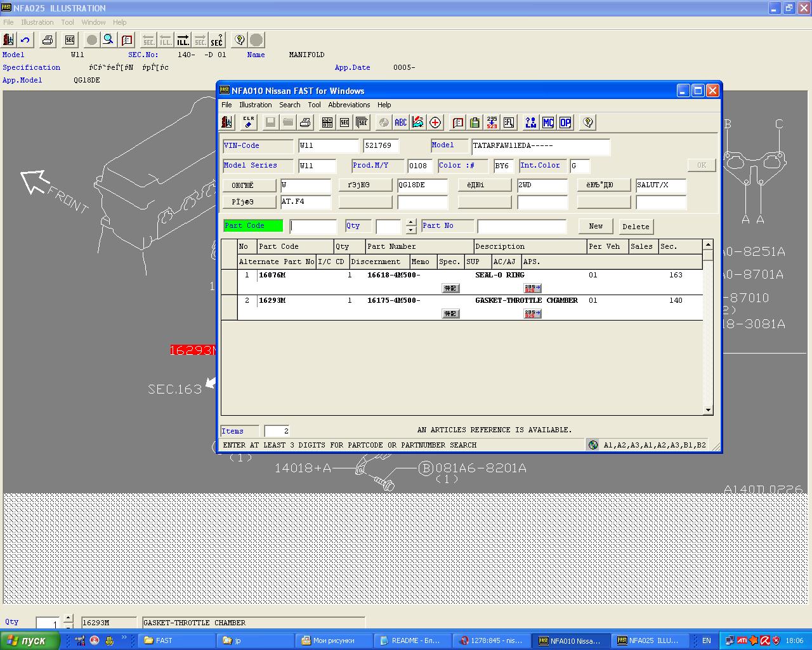
Task: Click the SEC icon in Illustration window toolbar
Action: point(70,40)
